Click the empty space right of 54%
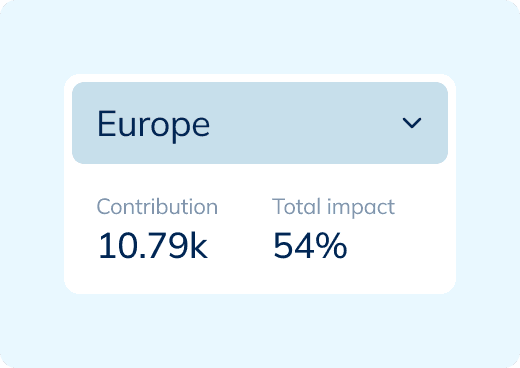520x368 pixels. click(400, 246)
